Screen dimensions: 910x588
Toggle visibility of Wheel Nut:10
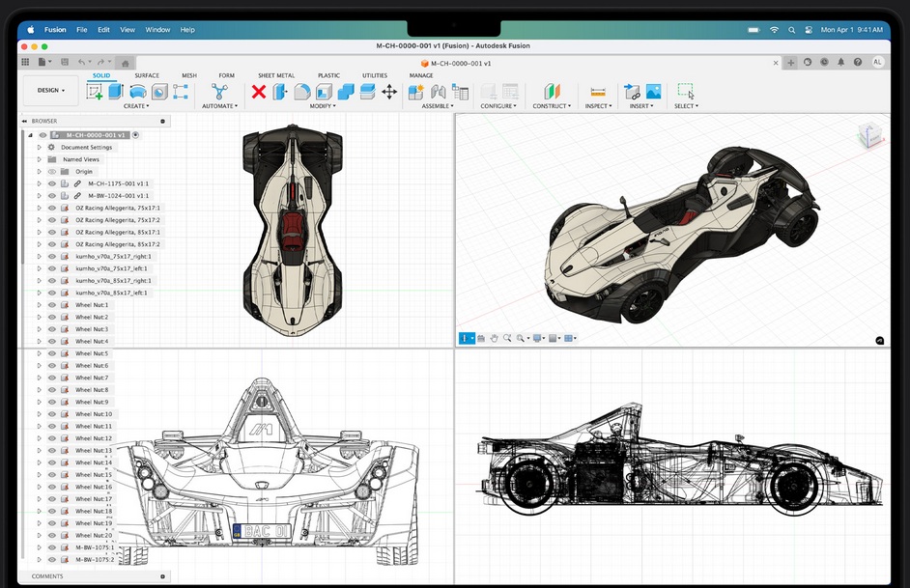coord(51,414)
